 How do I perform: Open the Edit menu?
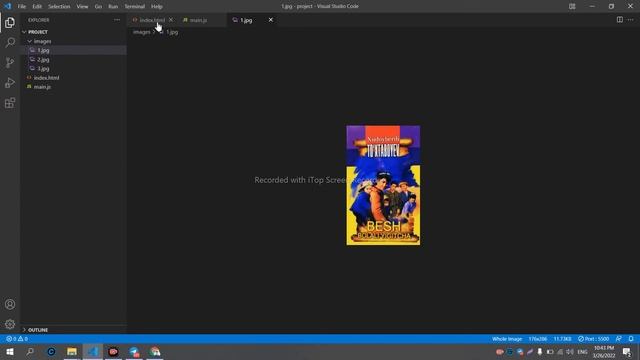point(37,7)
